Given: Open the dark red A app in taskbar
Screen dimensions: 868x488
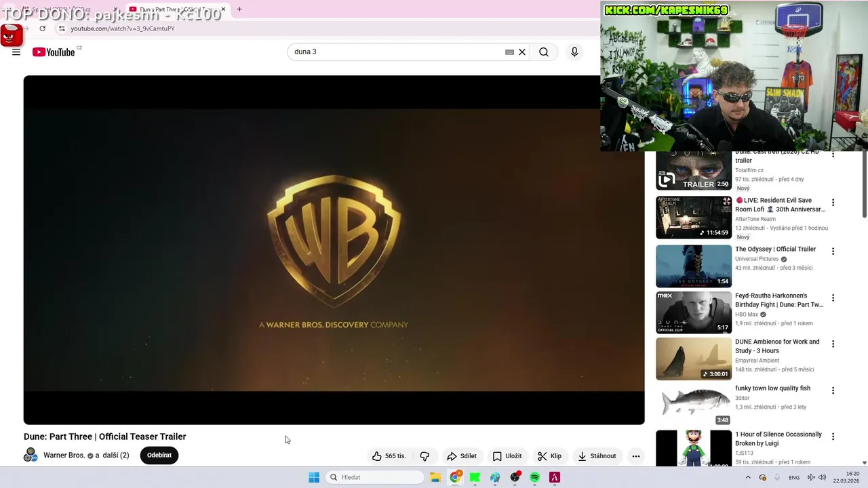Looking at the screenshot, I should pyautogui.click(x=554, y=477).
